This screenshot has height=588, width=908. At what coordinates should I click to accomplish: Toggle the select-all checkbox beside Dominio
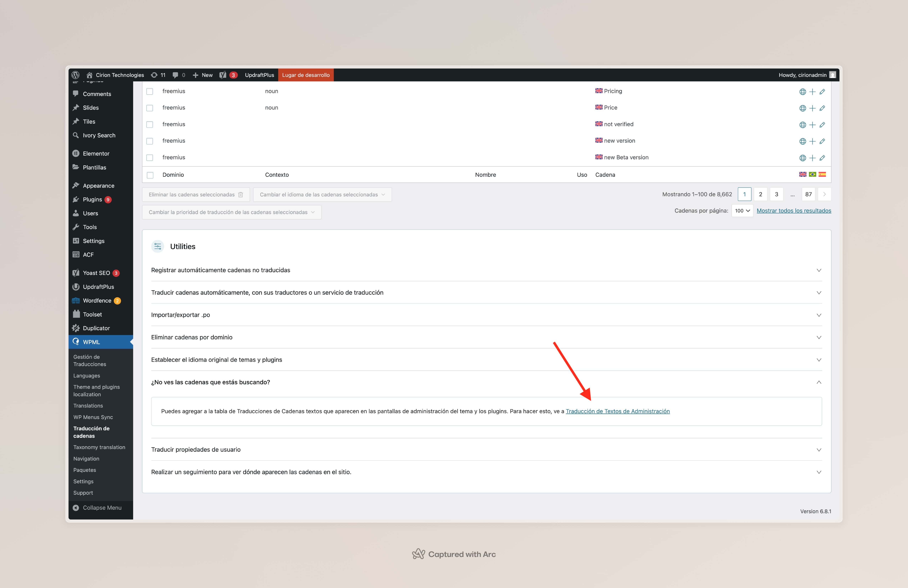pos(150,175)
